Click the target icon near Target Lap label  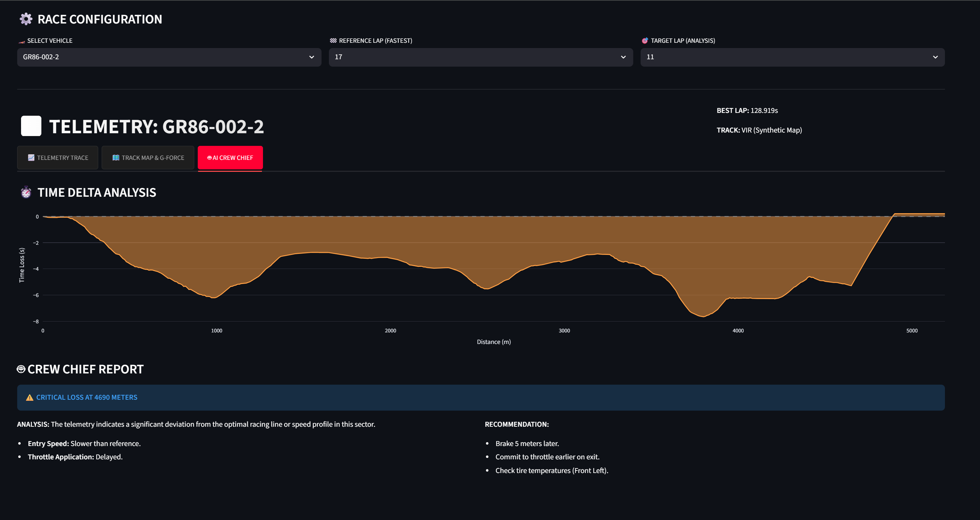(645, 41)
